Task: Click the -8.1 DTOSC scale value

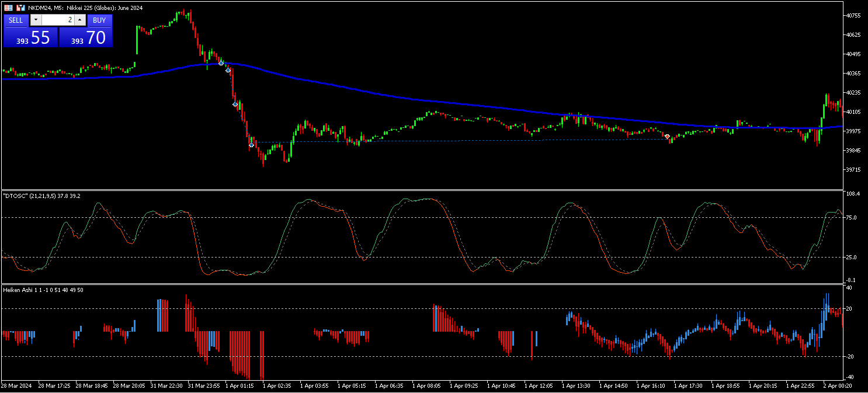Action: 850,280
